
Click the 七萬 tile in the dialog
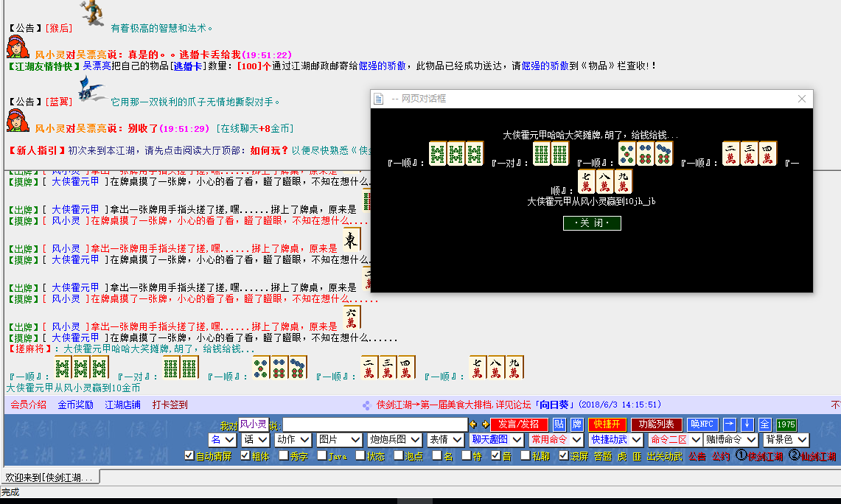coord(586,181)
